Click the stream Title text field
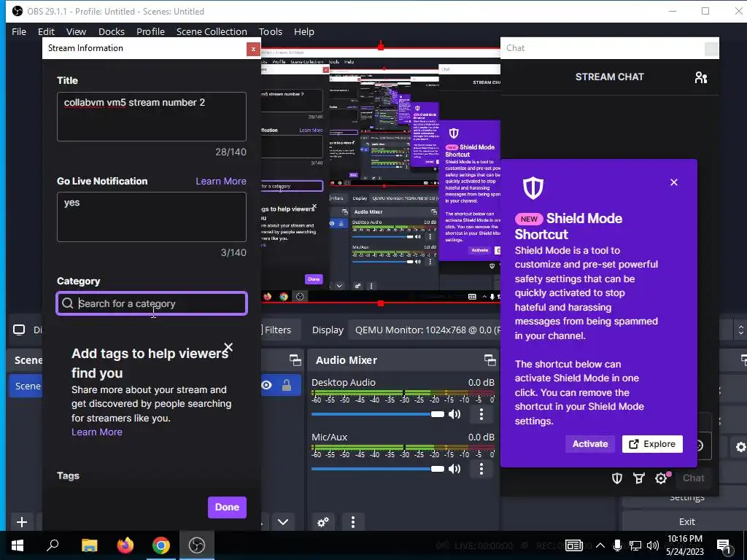 (x=152, y=117)
